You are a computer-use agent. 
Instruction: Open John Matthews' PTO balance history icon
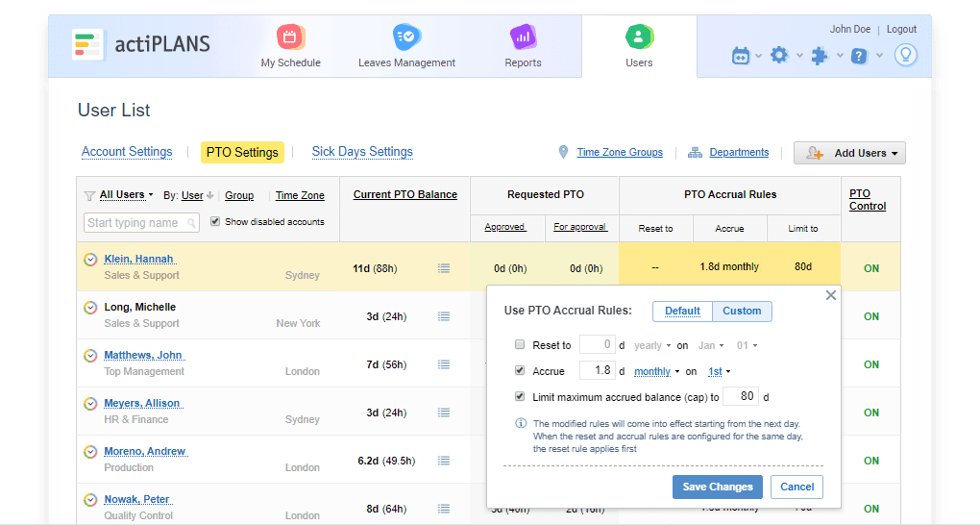pyautogui.click(x=444, y=364)
